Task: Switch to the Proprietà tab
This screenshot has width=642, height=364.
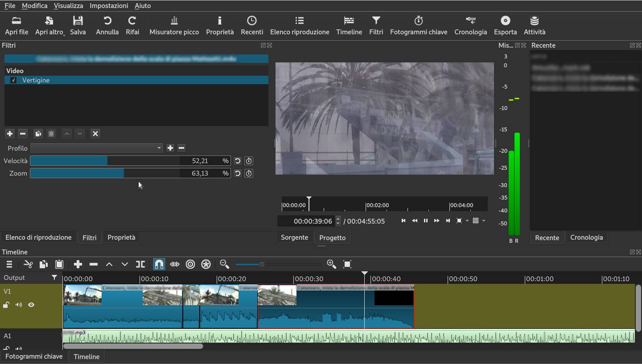Action: click(121, 237)
